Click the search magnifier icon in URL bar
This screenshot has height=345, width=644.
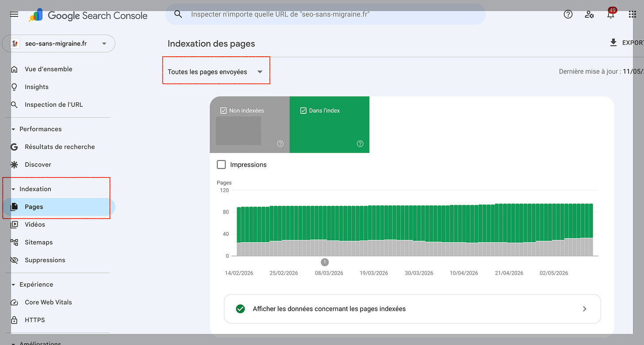coord(178,14)
